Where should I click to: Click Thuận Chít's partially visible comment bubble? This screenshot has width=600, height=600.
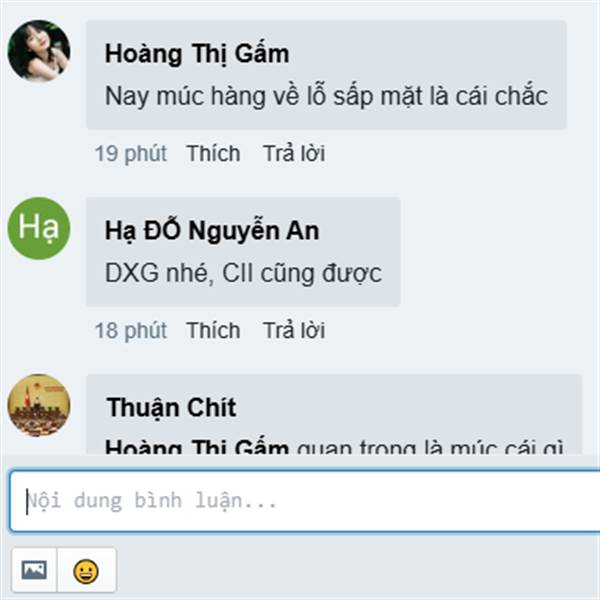[334, 414]
